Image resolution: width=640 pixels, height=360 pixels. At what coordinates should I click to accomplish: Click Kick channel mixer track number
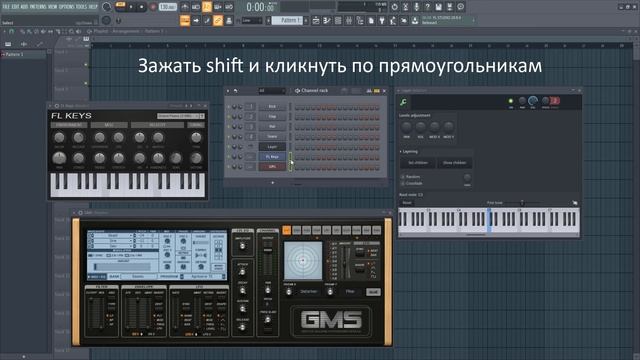[251, 107]
